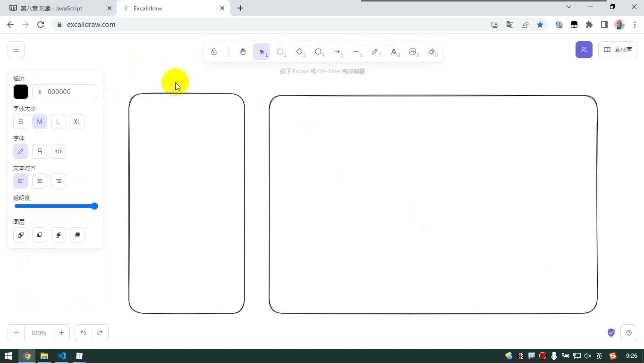Set font size to L
This screenshot has height=363, width=644.
point(59,121)
